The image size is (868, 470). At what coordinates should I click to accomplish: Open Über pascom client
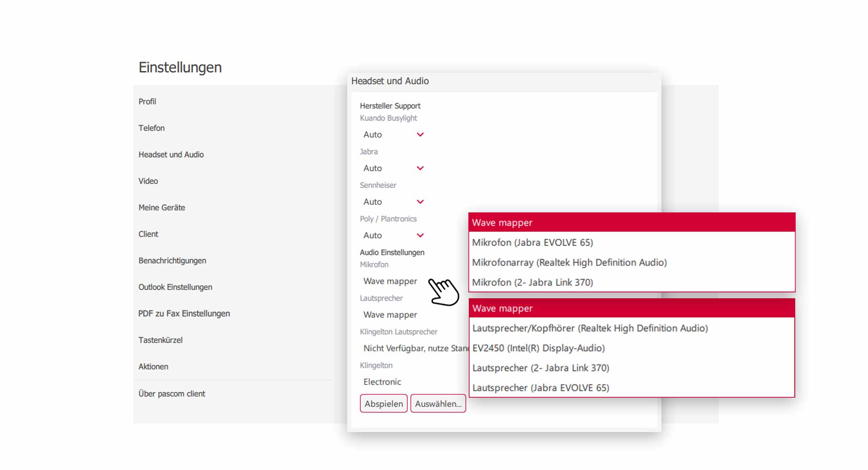172,394
